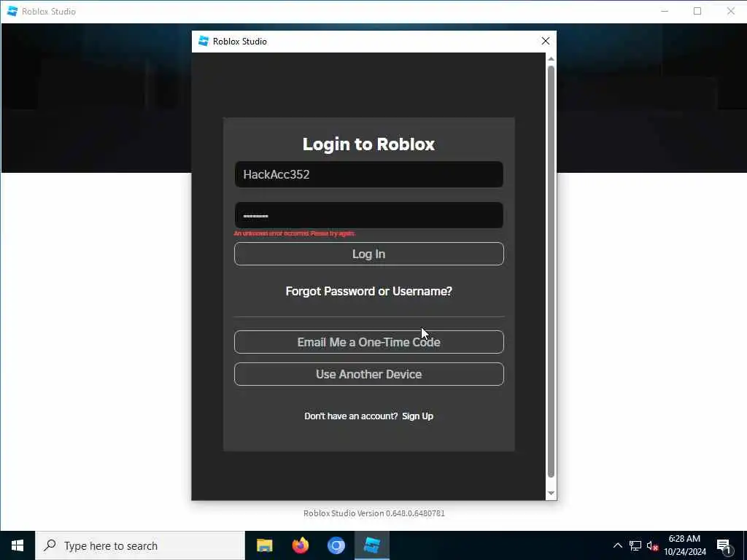Click the Roblox Studio logo in dialog title
The height and width of the screenshot is (560, 747).
pyautogui.click(x=204, y=42)
